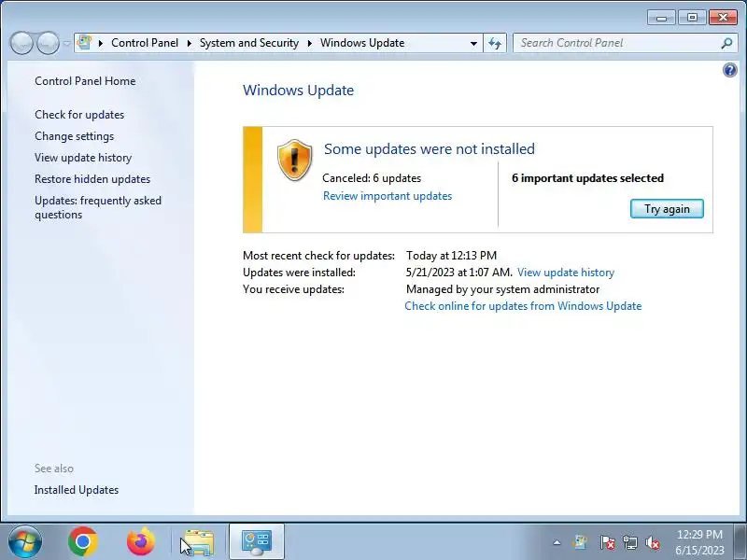
Task: Open Review important updates link
Action: tap(388, 196)
